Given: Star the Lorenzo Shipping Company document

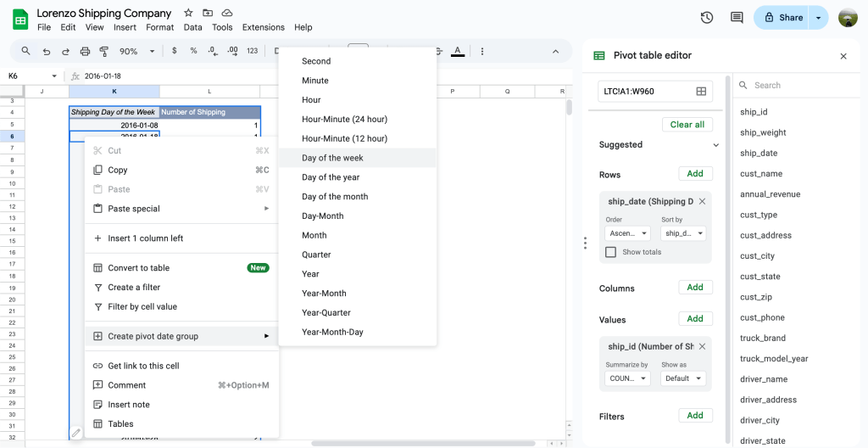Looking at the screenshot, I should pyautogui.click(x=188, y=13).
